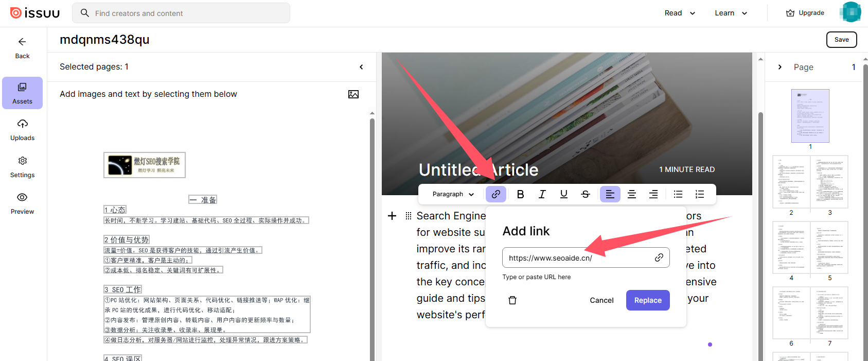Cancel the Add link dialog

[x=601, y=300]
